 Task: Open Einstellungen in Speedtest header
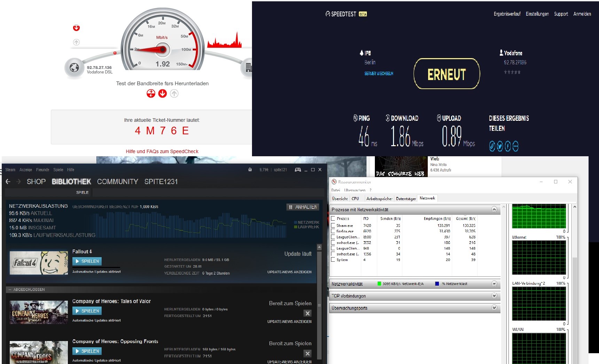click(x=537, y=14)
